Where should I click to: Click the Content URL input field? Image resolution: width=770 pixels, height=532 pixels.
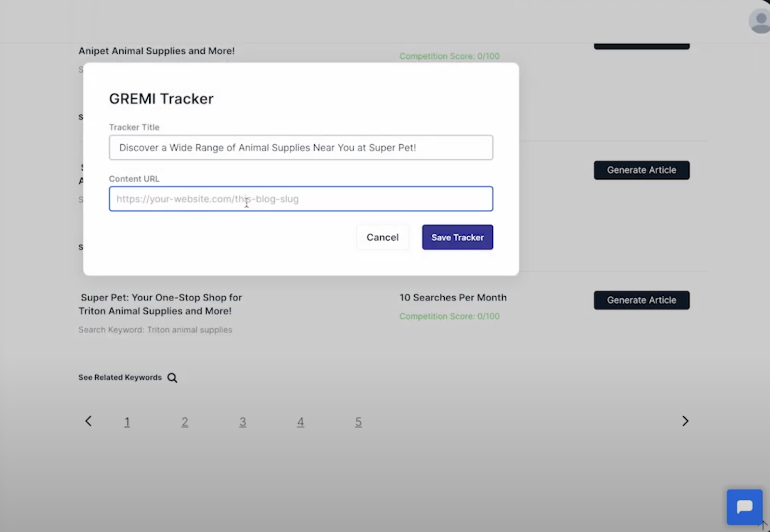(x=301, y=199)
